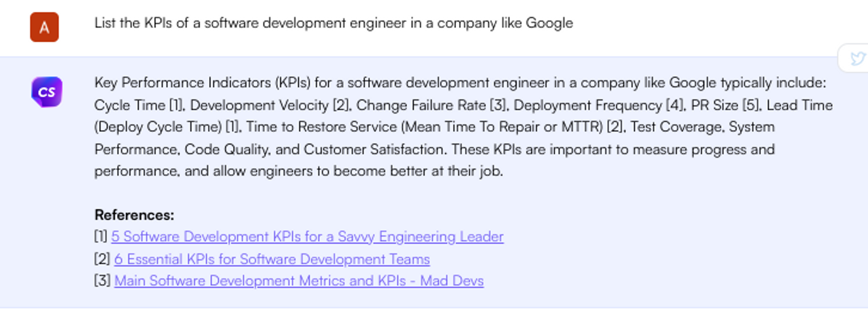Click the [1] marker in the references list

click(102, 237)
